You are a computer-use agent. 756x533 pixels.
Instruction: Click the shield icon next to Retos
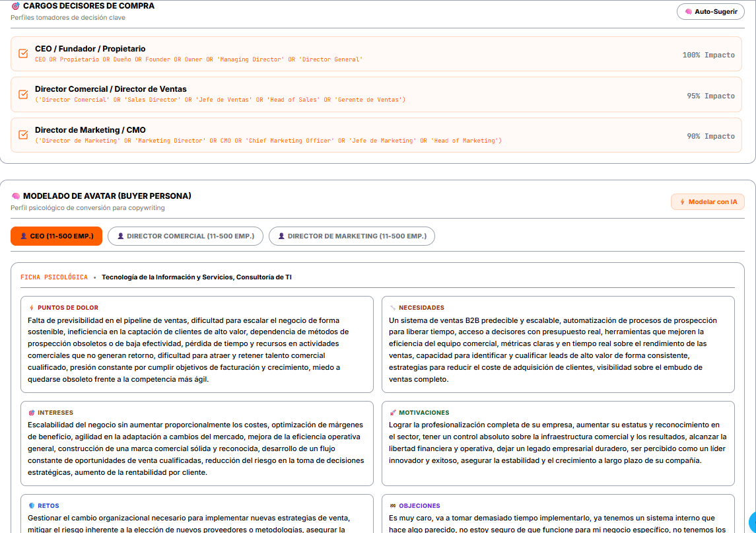pyautogui.click(x=31, y=506)
